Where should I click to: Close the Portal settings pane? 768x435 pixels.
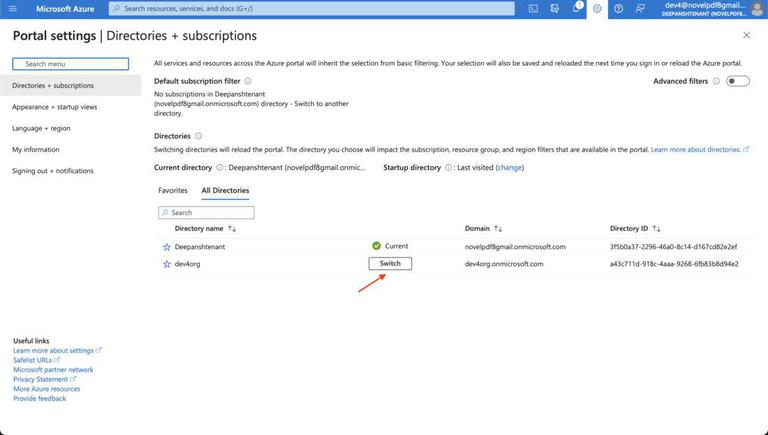[x=746, y=35]
